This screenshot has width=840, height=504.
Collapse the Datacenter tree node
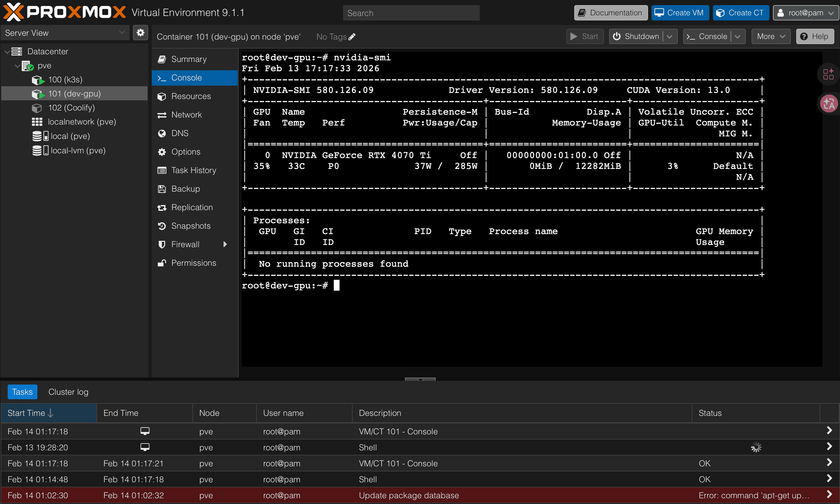tap(7, 52)
